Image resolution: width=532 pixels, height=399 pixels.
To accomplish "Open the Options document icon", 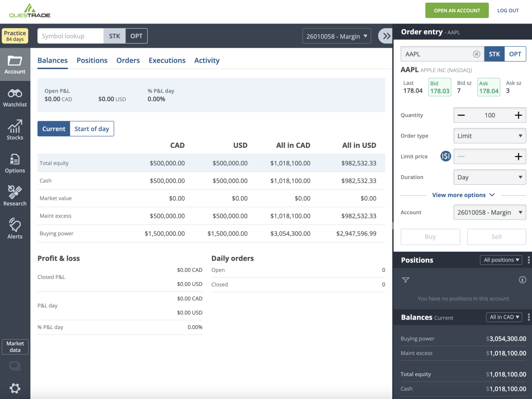I will coord(15,159).
